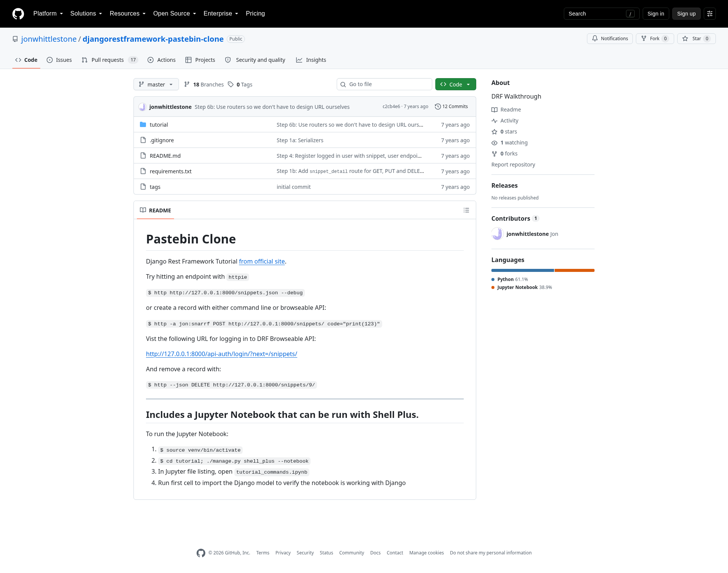Expand the Enterprise menu
728x573 pixels.
(221, 14)
